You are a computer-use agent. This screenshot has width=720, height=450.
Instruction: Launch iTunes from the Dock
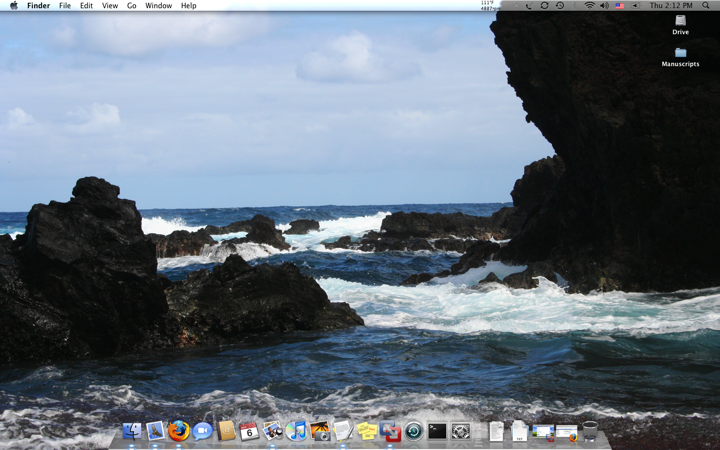[296, 431]
